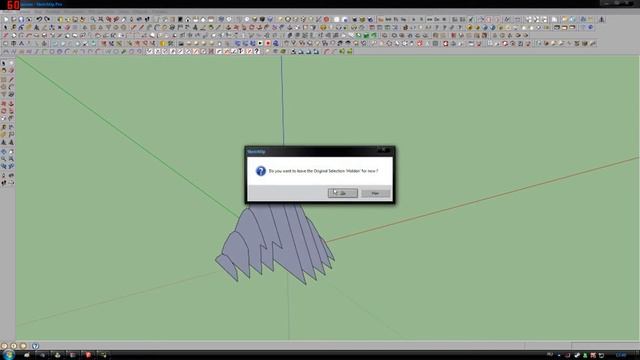Image resolution: width=640 pixels, height=360 pixels.
Task: Select the Zoom magnifier tool in left toolset
Action: pyautogui.click(x=4, y=158)
